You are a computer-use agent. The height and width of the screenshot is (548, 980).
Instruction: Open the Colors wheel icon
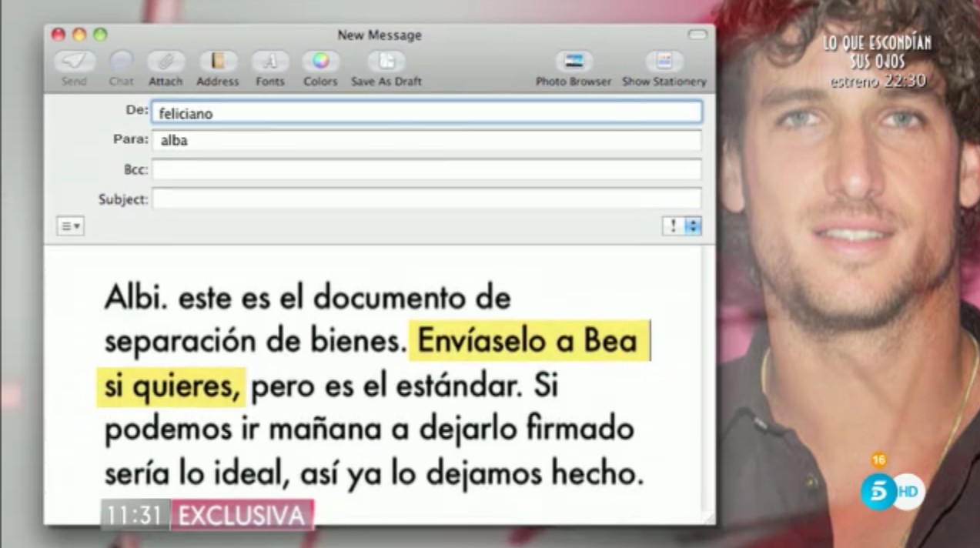(x=320, y=62)
